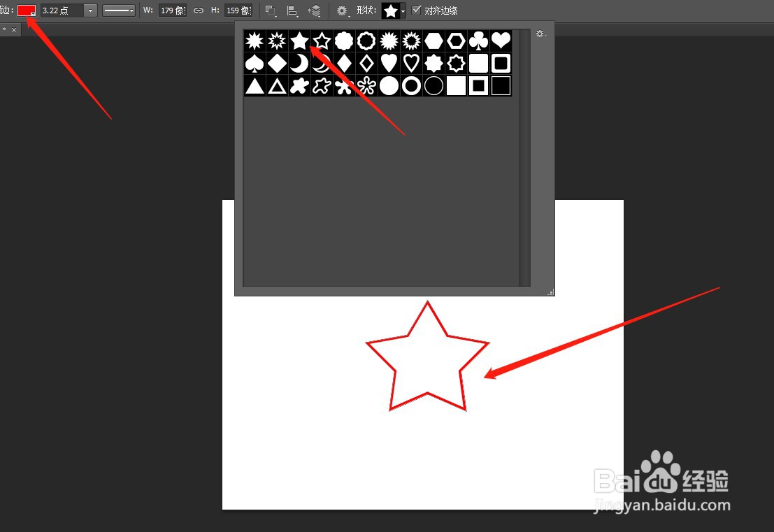
Task: Open the stroke line type dropdown
Action: [118, 10]
